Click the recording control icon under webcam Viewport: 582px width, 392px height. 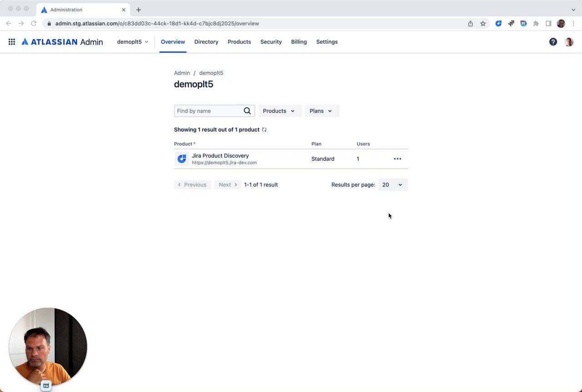click(46, 385)
